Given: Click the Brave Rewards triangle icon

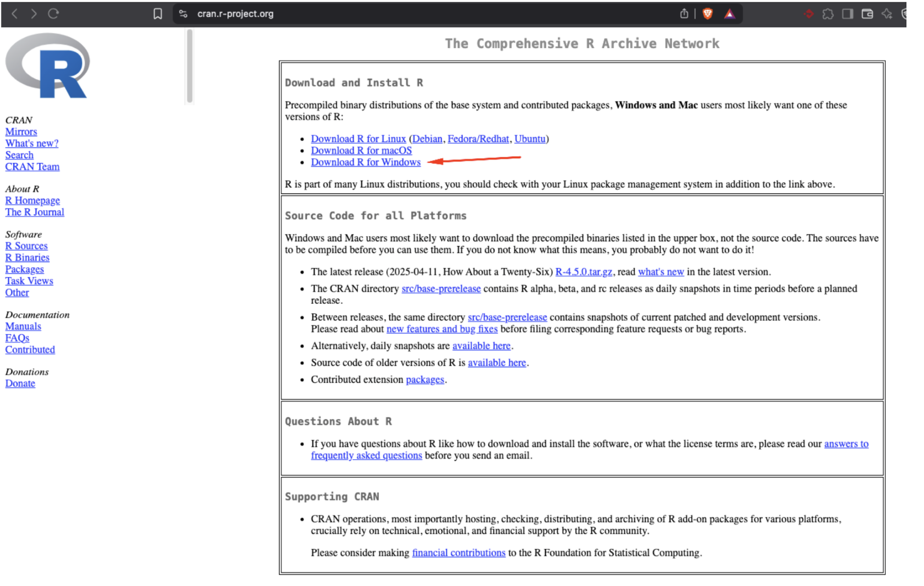Looking at the screenshot, I should tap(729, 14).
